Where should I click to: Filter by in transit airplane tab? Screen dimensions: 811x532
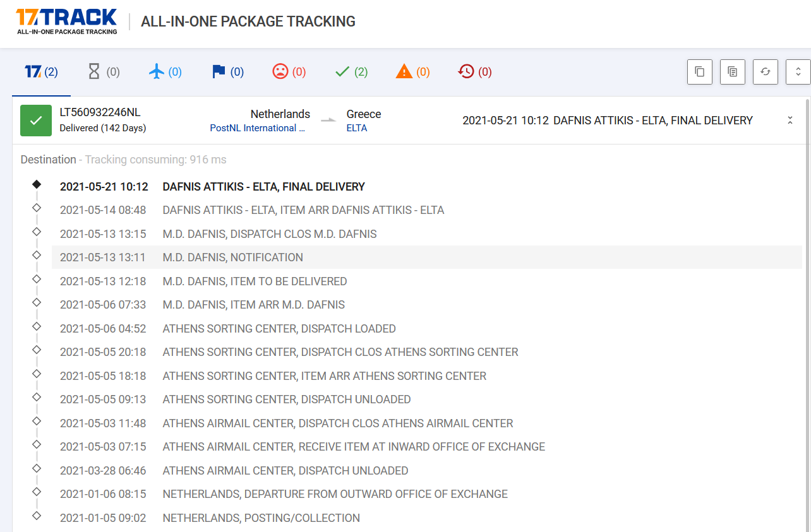coord(165,72)
